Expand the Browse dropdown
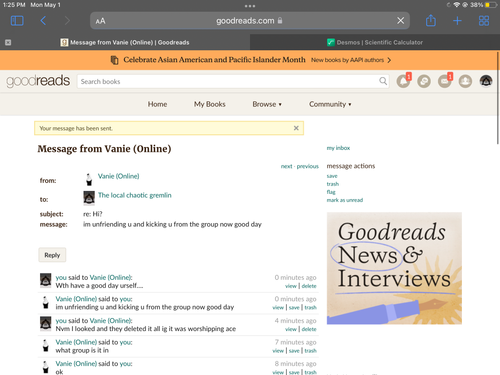Screen dimensions: 500x375 coord(267,104)
